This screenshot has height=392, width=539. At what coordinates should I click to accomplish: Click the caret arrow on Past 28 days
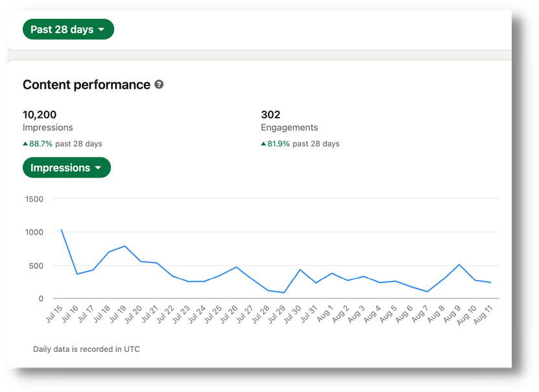point(101,30)
